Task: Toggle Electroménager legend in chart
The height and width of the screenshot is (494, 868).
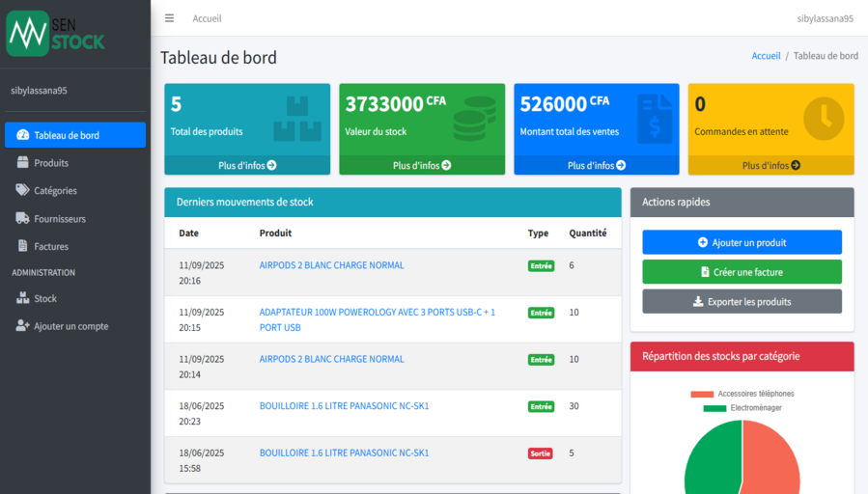Action: (x=742, y=408)
